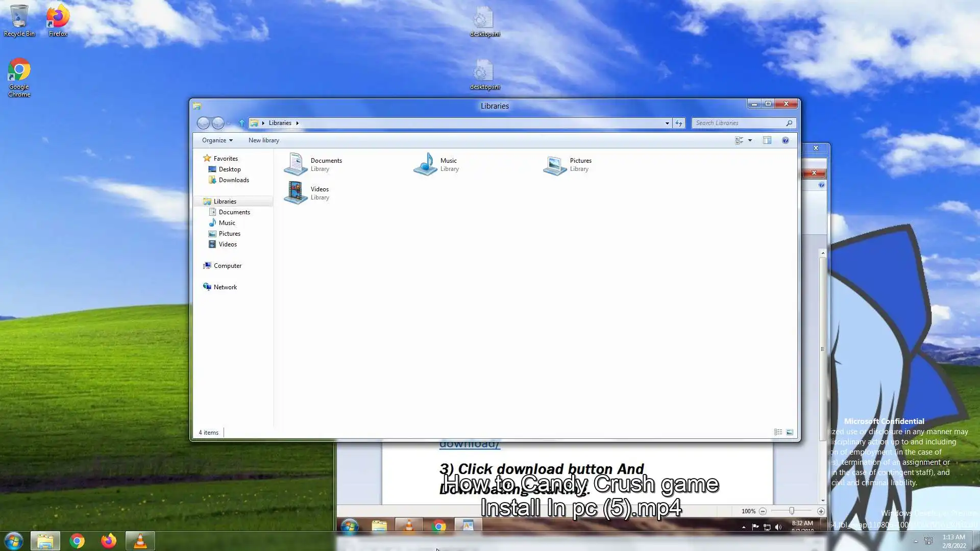Switch to large icons view in status bar
The image size is (980, 551).
click(790, 432)
